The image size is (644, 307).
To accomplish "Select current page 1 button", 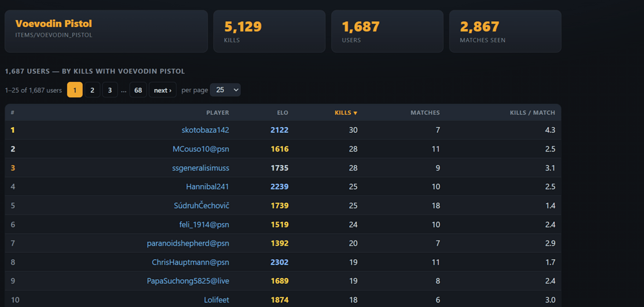I will (x=75, y=90).
